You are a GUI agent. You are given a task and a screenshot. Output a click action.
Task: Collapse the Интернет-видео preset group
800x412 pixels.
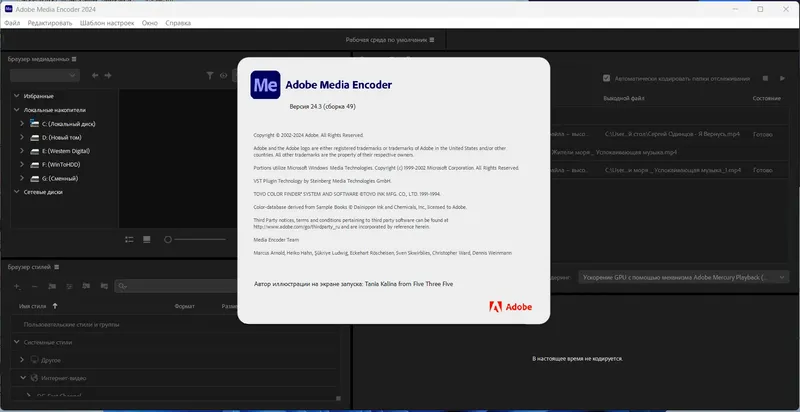pos(23,378)
